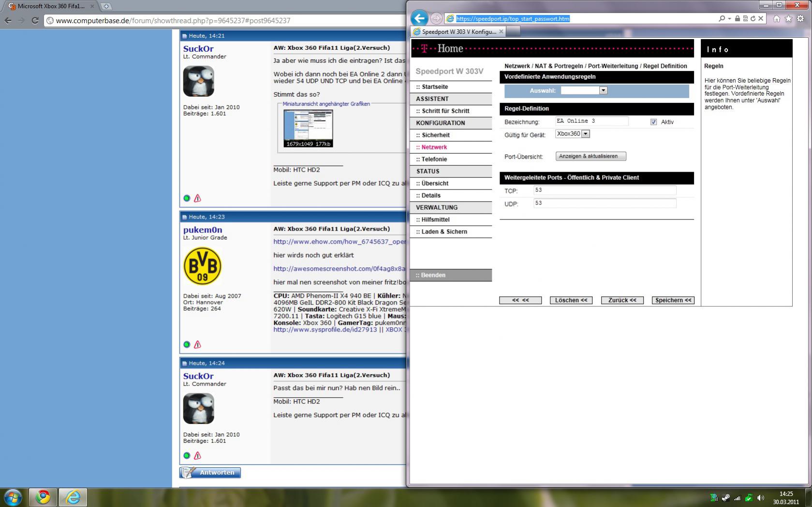Click the double-arrow << << button

[x=520, y=300]
